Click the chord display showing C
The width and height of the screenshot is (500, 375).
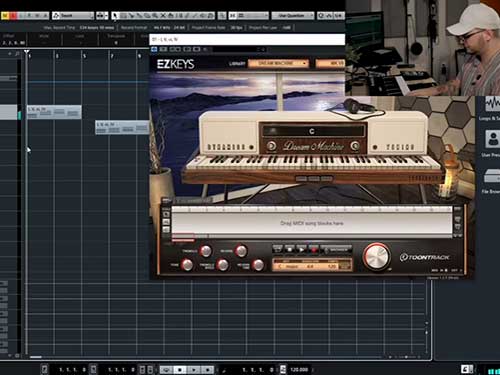coord(312,131)
